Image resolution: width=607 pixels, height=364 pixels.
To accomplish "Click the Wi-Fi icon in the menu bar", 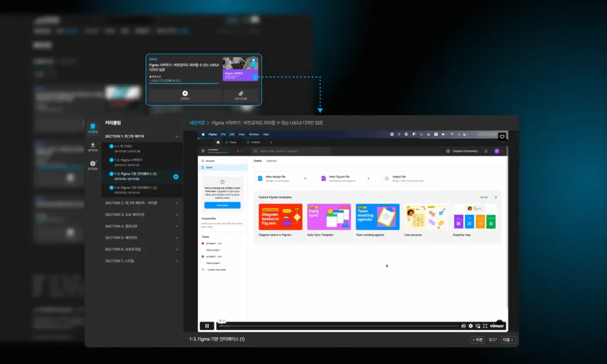I will pos(452,134).
